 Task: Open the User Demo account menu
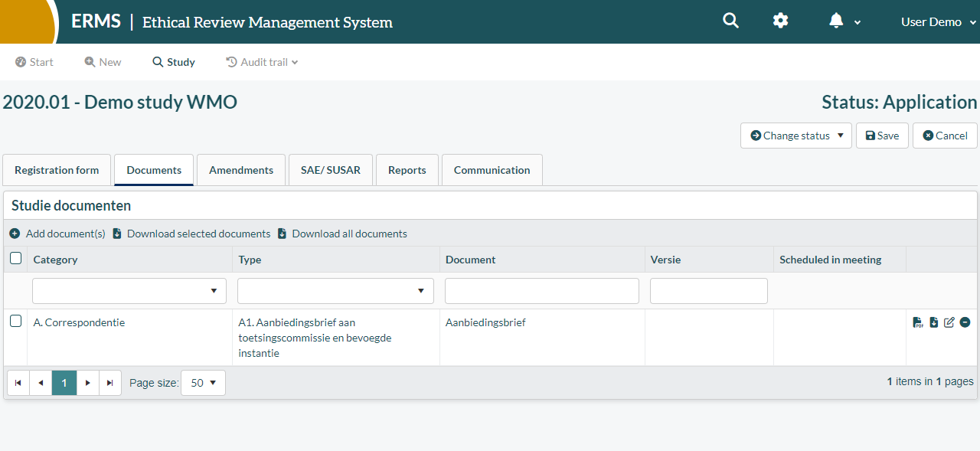(x=939, y=22)
